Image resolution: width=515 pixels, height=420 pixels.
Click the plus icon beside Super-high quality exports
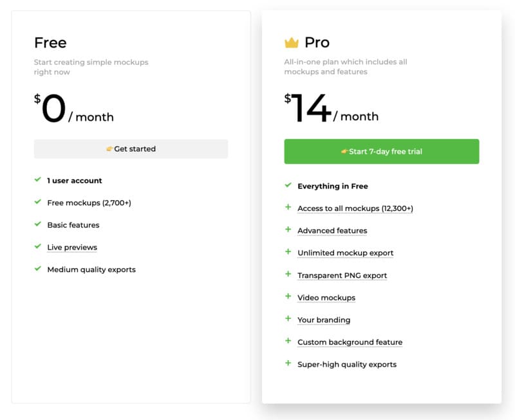288,363
